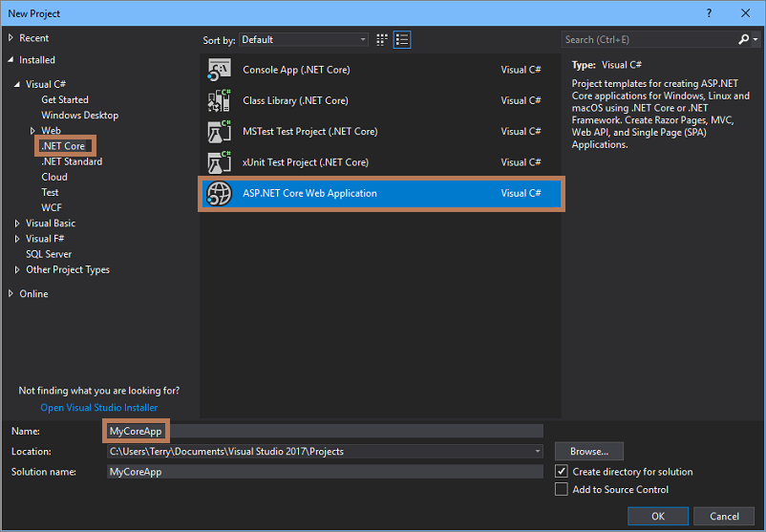The width and height of the screenshot is (766, 532).
Task: Click the Browse button
Action: [x=588, y=451]
